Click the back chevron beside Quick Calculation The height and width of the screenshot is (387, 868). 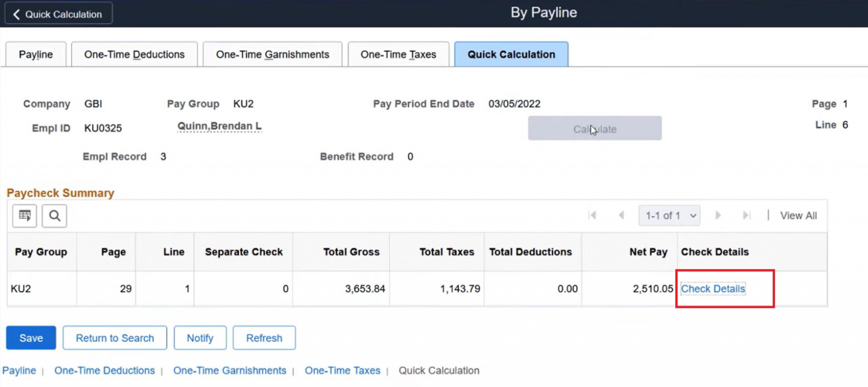click(16, 12)
